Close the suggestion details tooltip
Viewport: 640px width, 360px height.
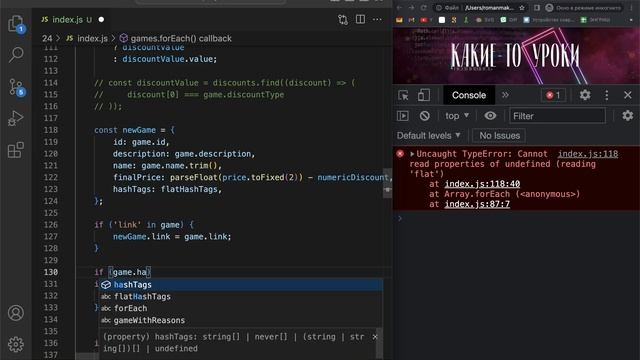click(375, 337)
